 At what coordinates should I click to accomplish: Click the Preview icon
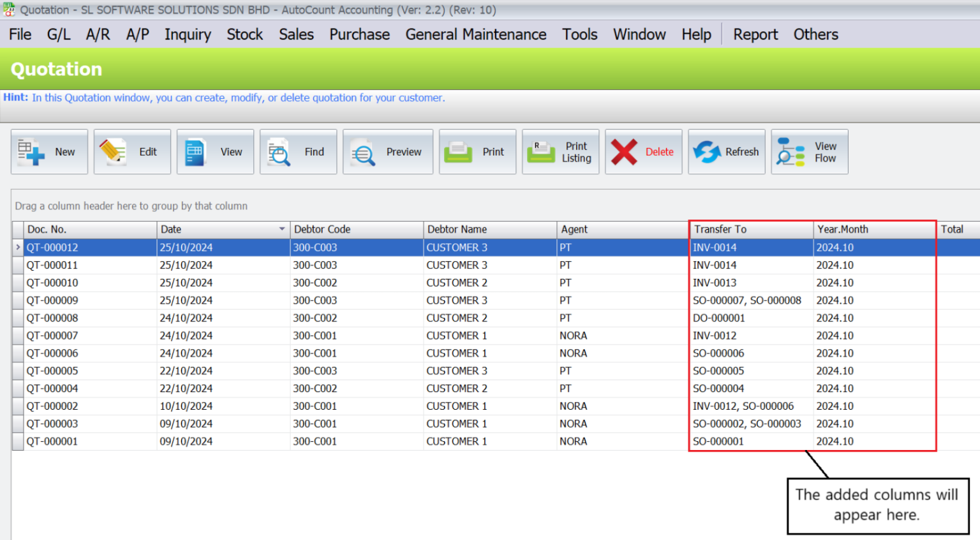(363, 153)
